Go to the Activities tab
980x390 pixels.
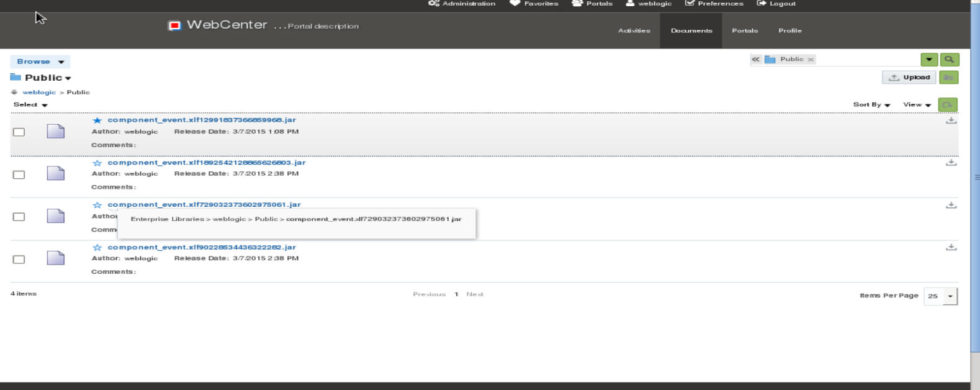[634, 30]
